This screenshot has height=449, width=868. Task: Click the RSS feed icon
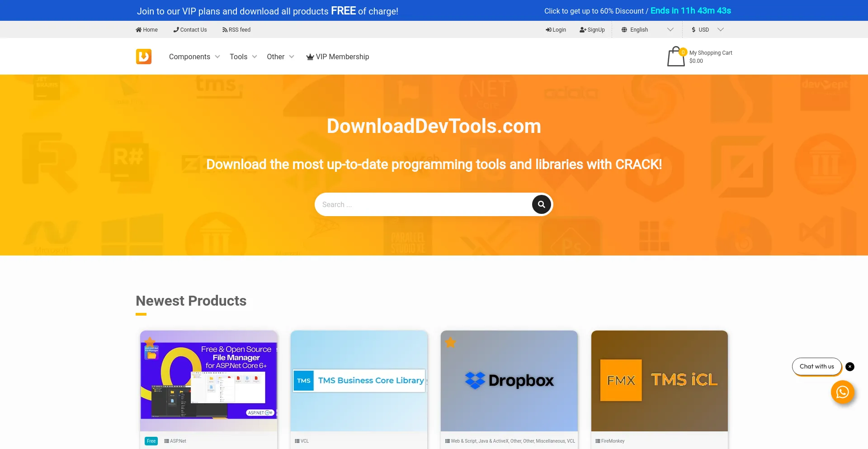tap(225, 30)
